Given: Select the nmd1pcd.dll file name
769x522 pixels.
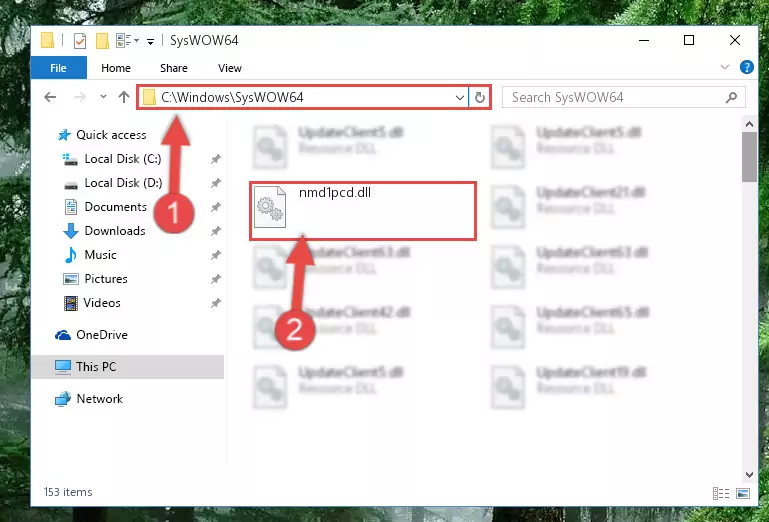Looking at the screenshot, I should [335, 192].
